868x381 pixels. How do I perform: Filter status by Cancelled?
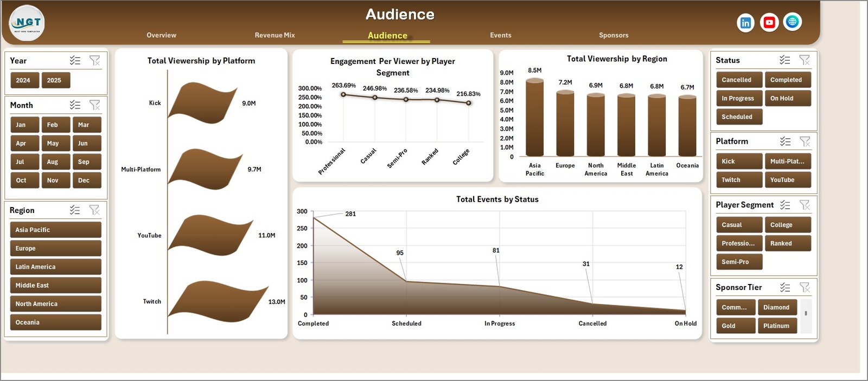coord(739,80)
